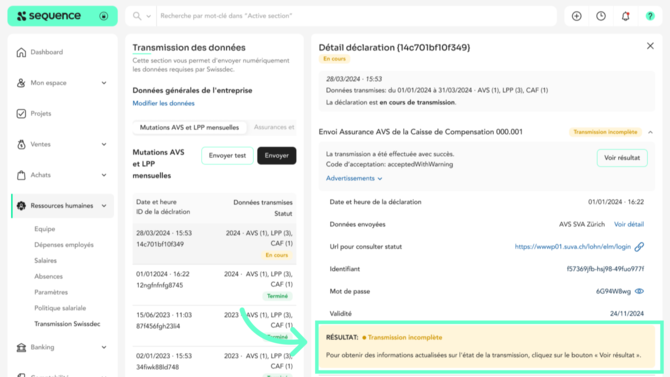Viewport: 670px width, 377px height.
Task: Click the identifiant value f57369jfb-hsj98-49fuo977f
Action: click(605, 269)
